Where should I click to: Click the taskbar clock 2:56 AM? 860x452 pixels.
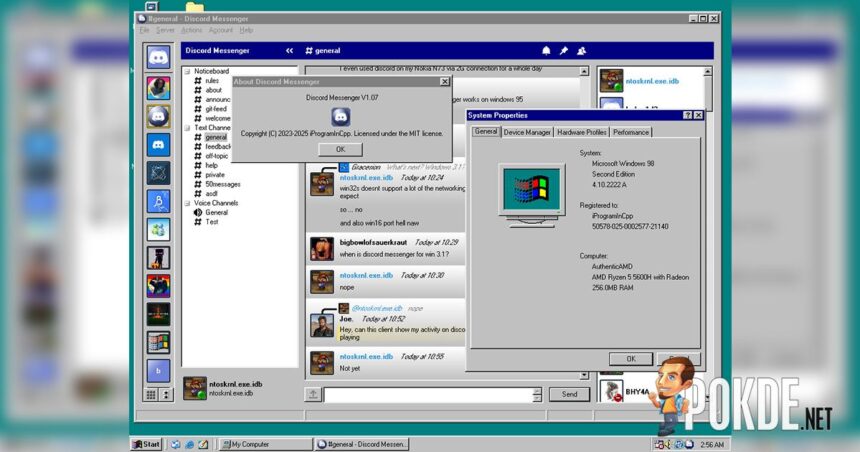712,445
